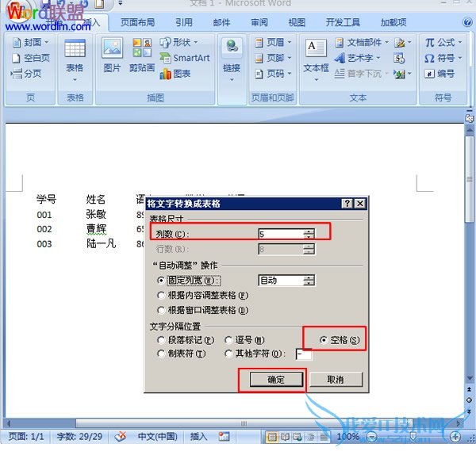
Task: Open the 加载项 ribbon tab
Action: click(x=393, y=22)
